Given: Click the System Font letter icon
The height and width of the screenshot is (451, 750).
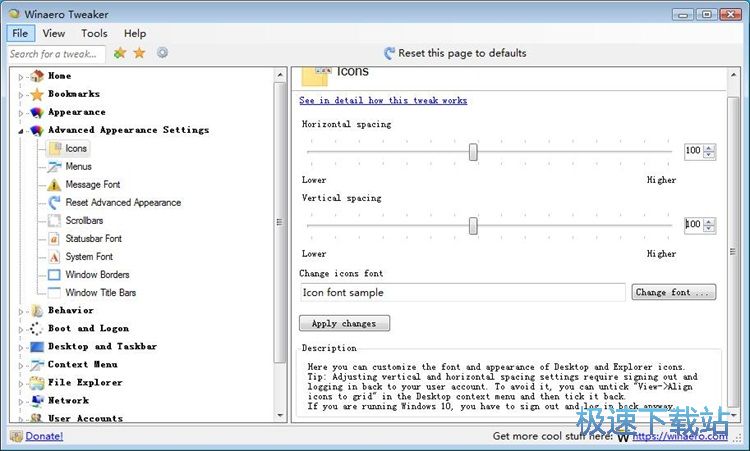Looking at the screenshot, I should pyautogui.click(x=54, y=257).
